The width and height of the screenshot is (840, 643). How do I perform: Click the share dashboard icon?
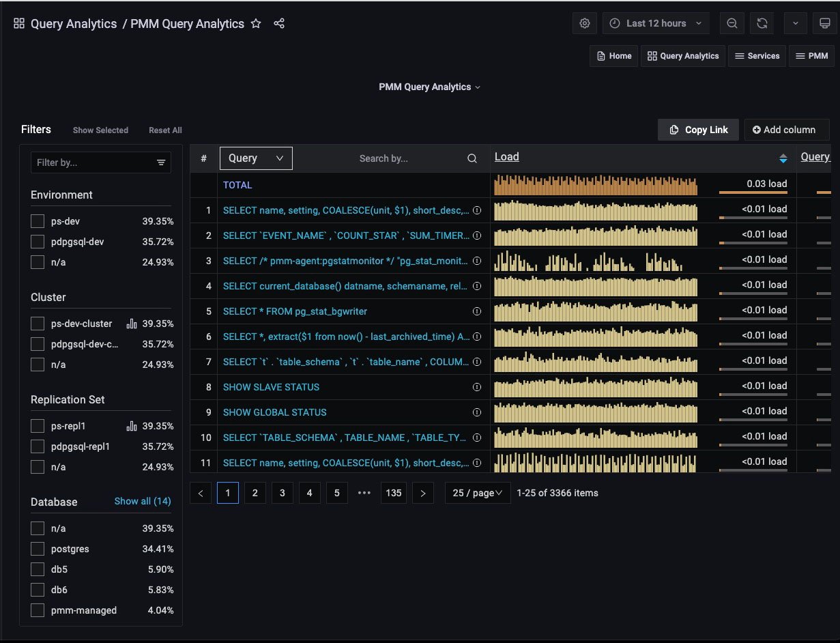279,24
